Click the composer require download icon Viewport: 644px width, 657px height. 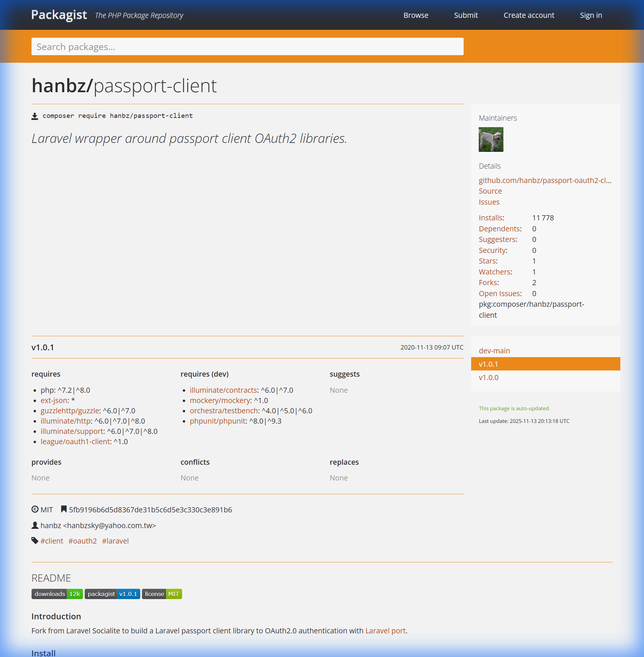click(35, 115)
